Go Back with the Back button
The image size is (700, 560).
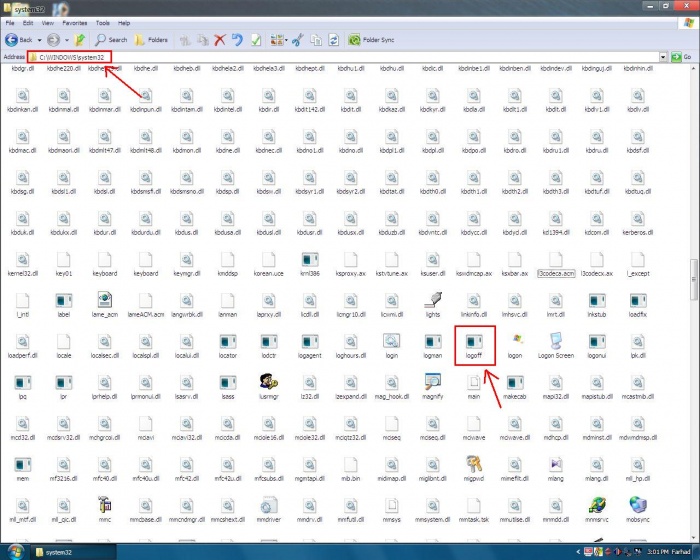tap(19, 40)
